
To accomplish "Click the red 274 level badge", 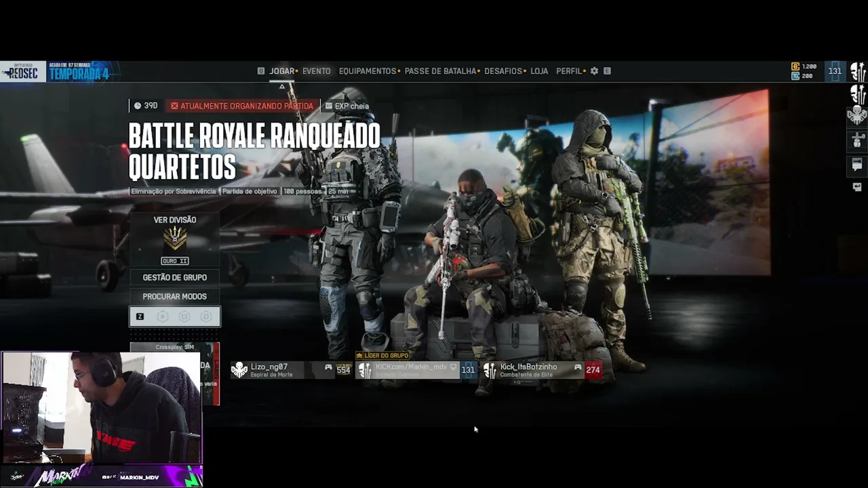I will tap(593, 370).
